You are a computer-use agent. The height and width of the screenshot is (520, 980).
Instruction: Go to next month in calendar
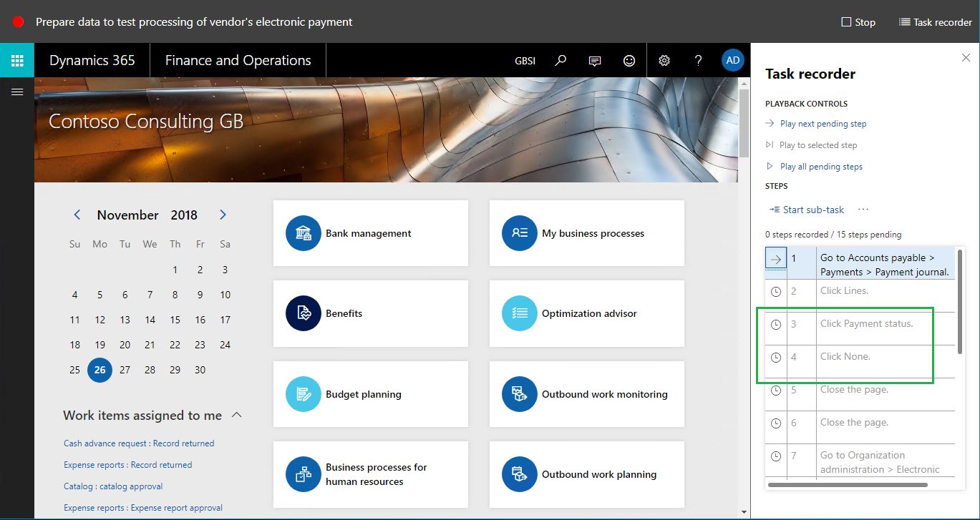click(223, 215)
